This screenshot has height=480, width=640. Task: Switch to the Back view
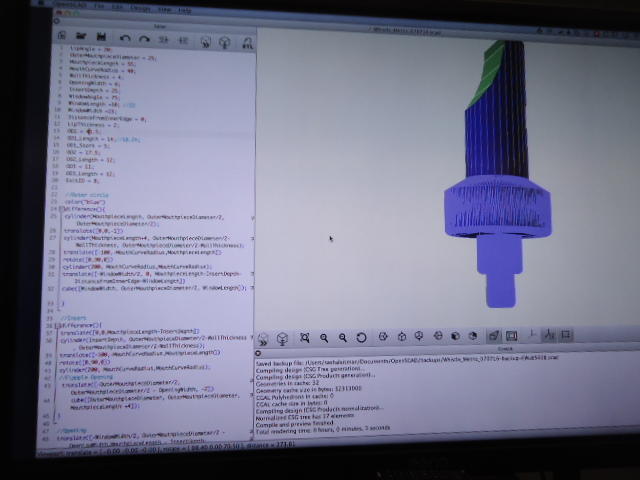pos(473,336)
